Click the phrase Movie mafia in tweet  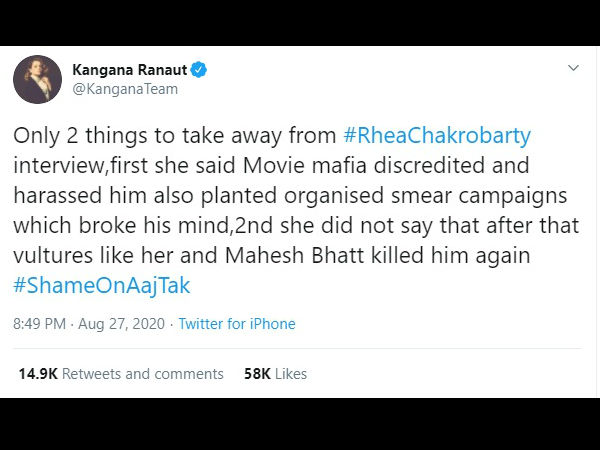305,165
